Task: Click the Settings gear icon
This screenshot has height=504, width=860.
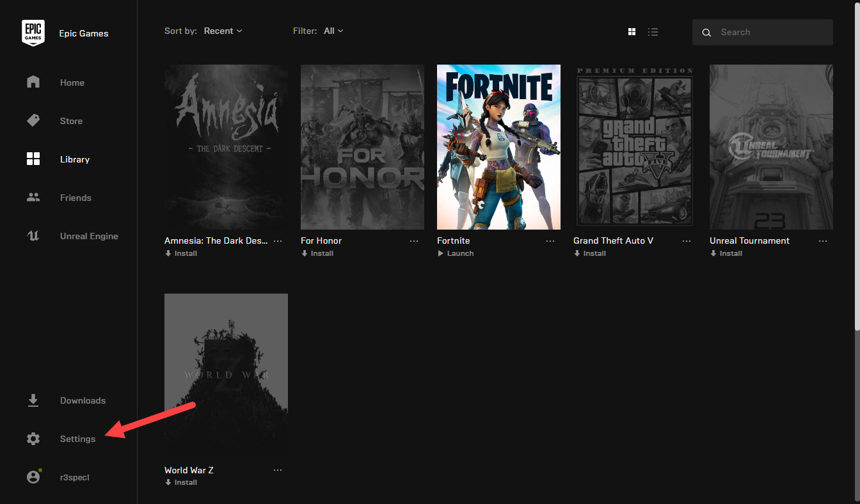Action: (x=33, y=439)
